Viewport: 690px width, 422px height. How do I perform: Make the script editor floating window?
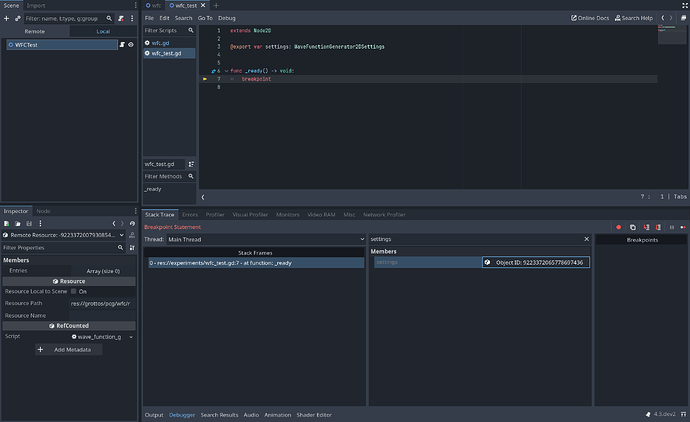pyautogui.click(x=683, y=18)
